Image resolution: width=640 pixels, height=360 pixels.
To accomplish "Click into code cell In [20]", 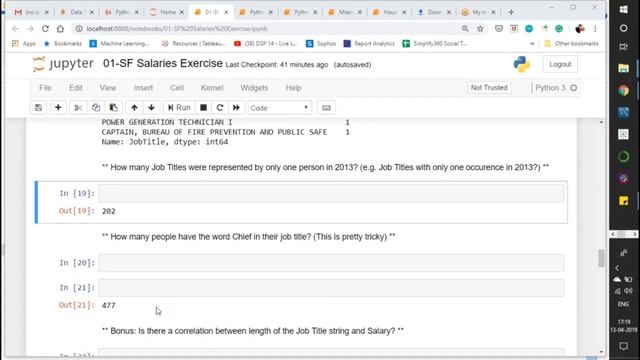I will [331, 262].
